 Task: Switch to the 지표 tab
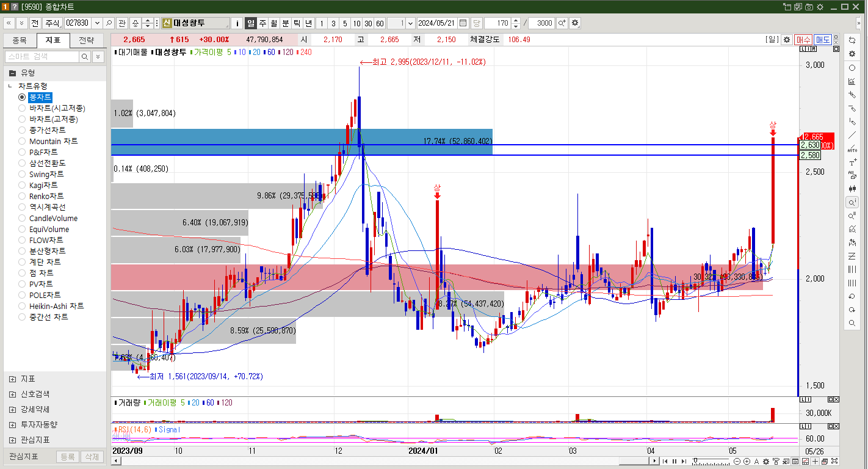pyautogui.click(x=53, y=40)
